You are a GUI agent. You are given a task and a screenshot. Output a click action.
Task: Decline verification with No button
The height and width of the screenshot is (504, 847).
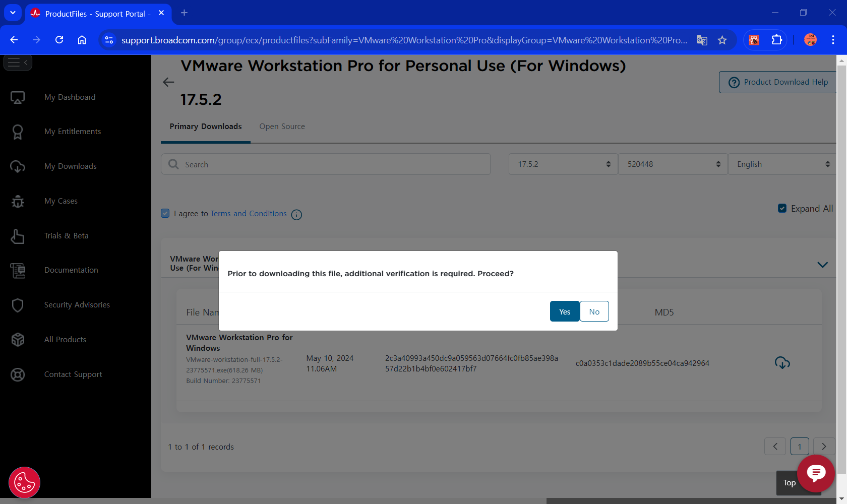pos(594,311)
